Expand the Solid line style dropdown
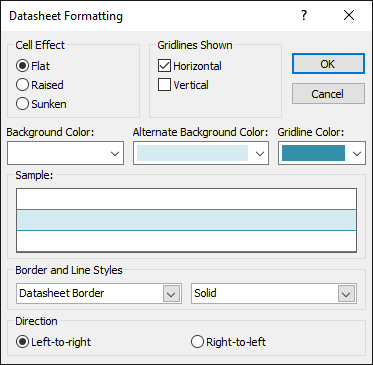This screenshot has width=373, height=365. (x=346, y=294)
